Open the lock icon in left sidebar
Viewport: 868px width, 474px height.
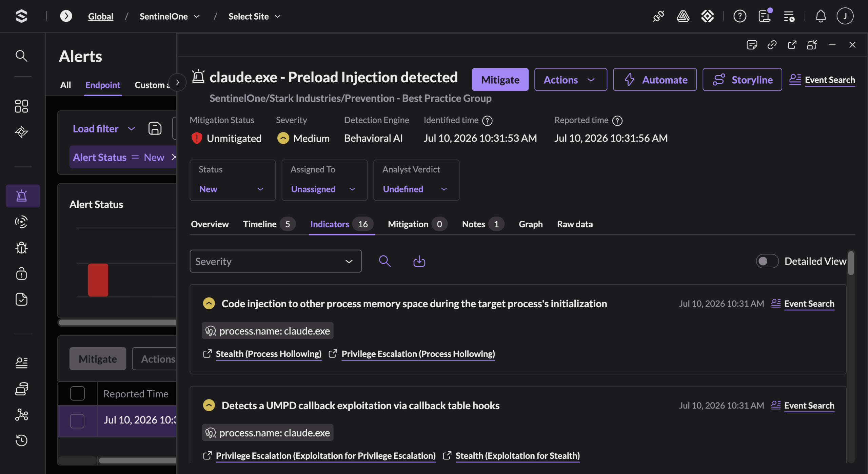click(x=21, y=273)
